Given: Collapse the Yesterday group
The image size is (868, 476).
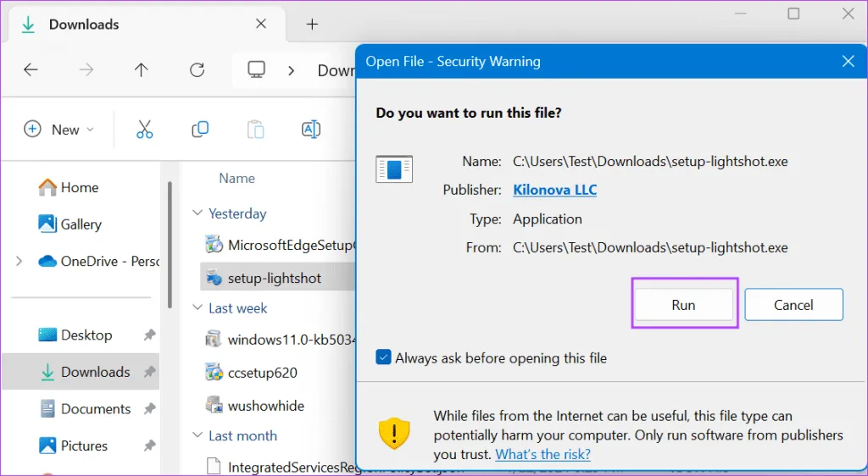Looking at the screenshot, I should click(198, 213).
